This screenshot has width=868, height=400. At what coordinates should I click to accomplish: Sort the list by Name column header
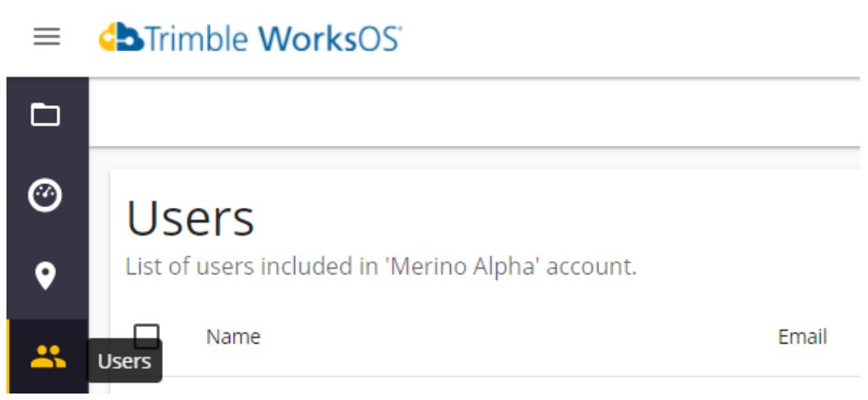(x=233, y=336)
